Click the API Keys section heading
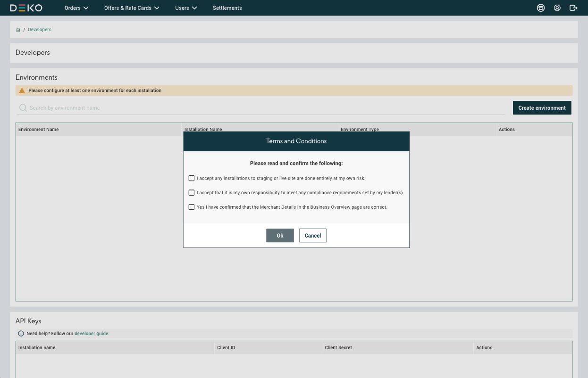Screen dimensions: 588x378 28,321
